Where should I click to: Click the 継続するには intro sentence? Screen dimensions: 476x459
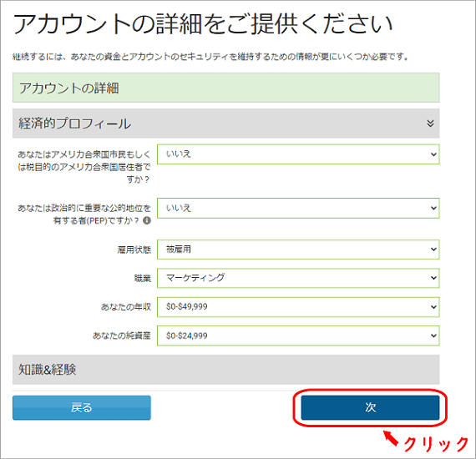click(x=210, y=57)
